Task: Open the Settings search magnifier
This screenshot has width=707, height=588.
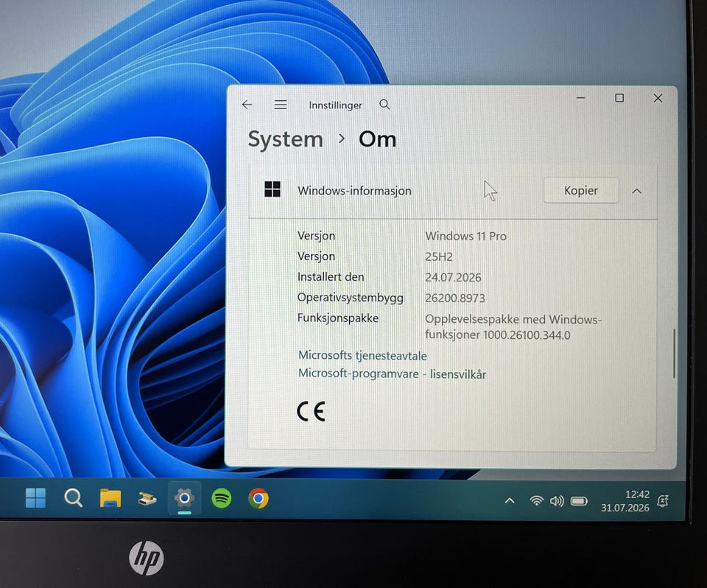Action: pyautogui.click(x=384, y=105)
